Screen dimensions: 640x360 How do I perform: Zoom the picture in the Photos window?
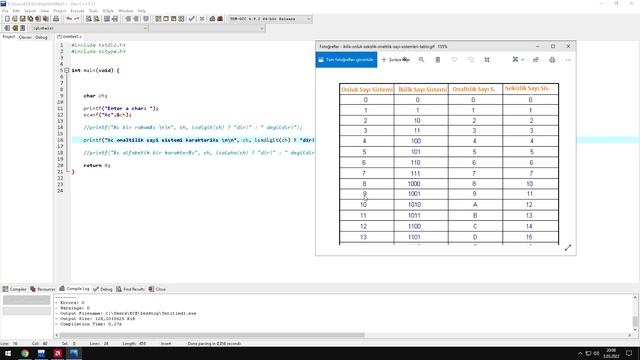coord(421,60)
